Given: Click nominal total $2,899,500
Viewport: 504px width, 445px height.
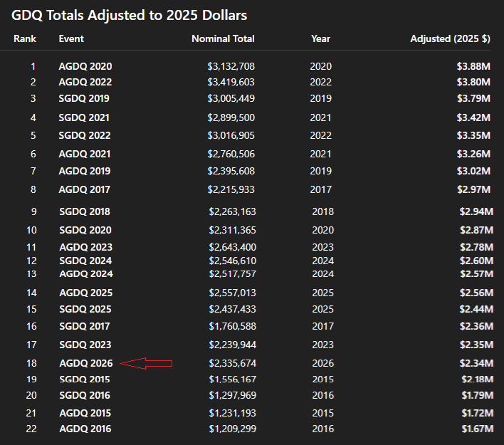Looking at the screenshot, I should click(231, 117).
